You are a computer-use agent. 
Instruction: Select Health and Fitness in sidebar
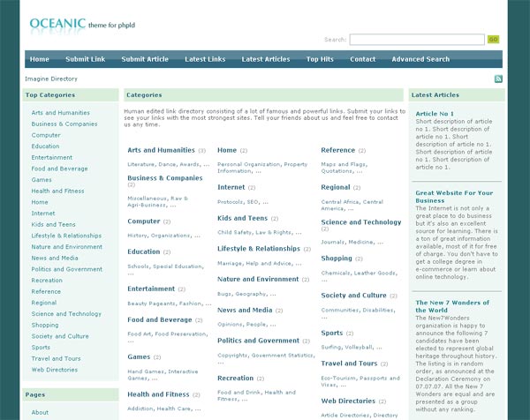pos(57,191)
